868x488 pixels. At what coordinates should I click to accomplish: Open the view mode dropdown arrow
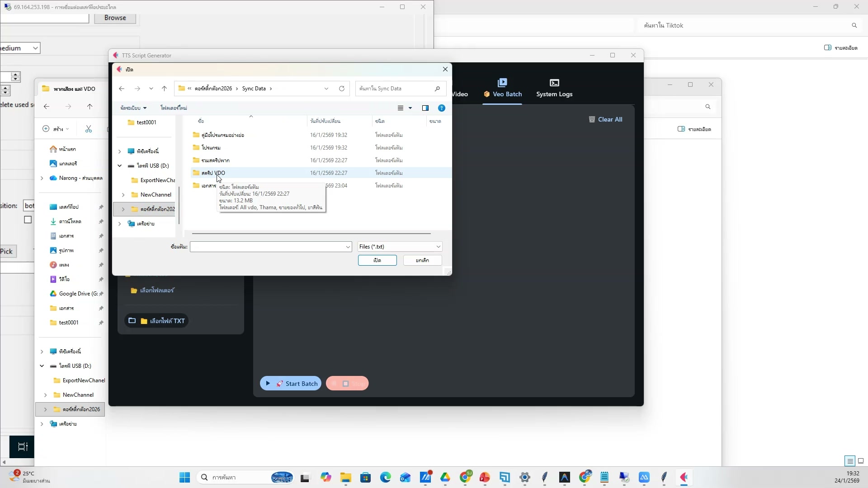point(410,108)
